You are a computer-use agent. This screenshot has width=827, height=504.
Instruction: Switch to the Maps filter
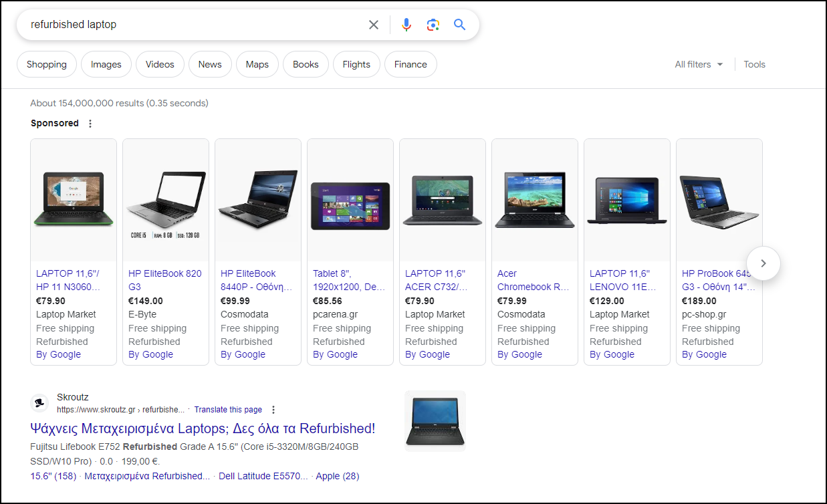[x=257, y=65]
